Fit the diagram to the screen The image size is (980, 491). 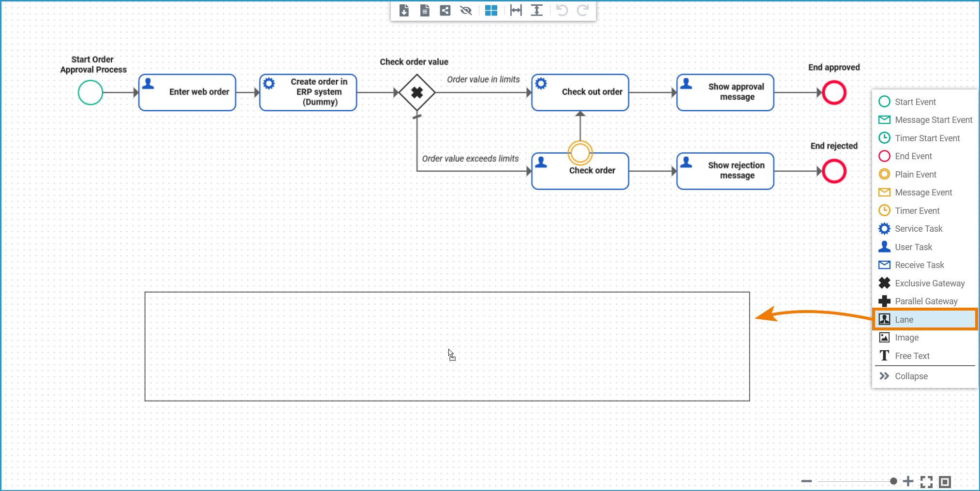point(926,481)
